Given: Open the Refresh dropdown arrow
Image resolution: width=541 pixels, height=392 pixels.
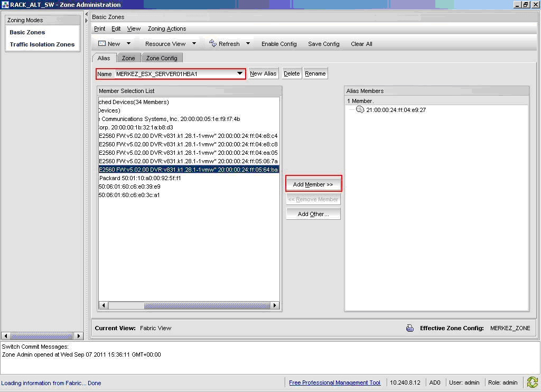Looking at the screenshot, I should point(248,44).
